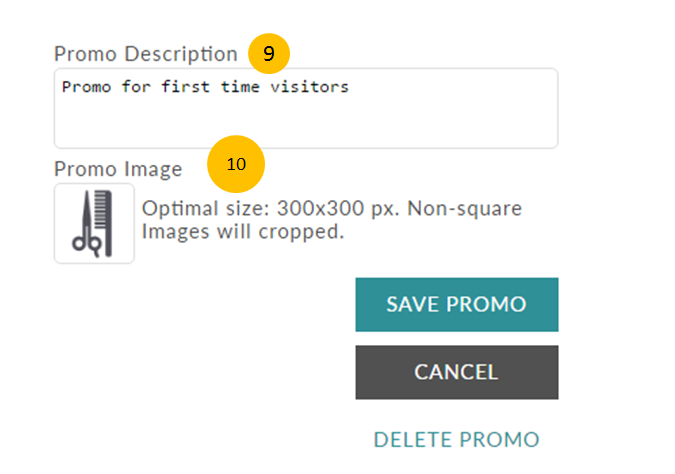Save the promo with SAVE PROMO button
The image size is (675, 474).
click(457, 304)
